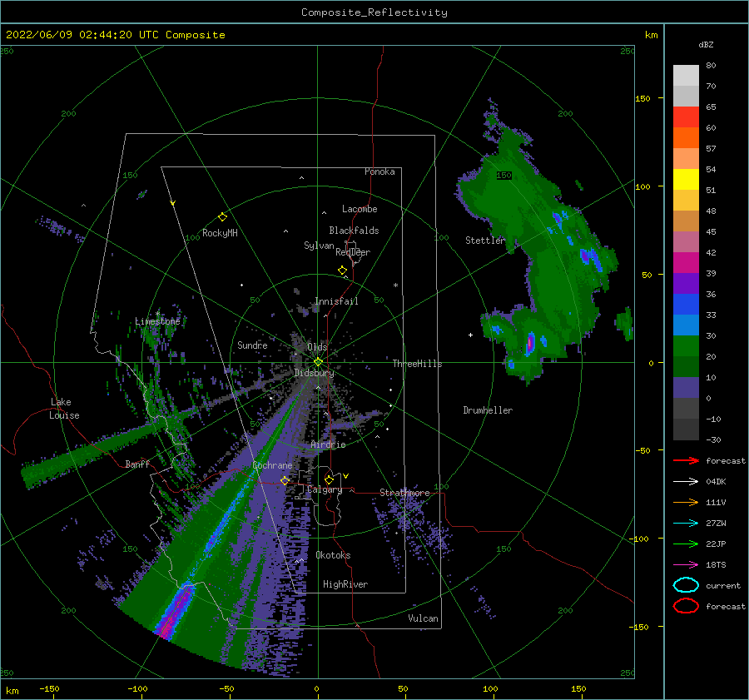Click the yellow diamond marker near RockyMH
Viewport: 749px width, 700px height.
click(x=222, y=217)
